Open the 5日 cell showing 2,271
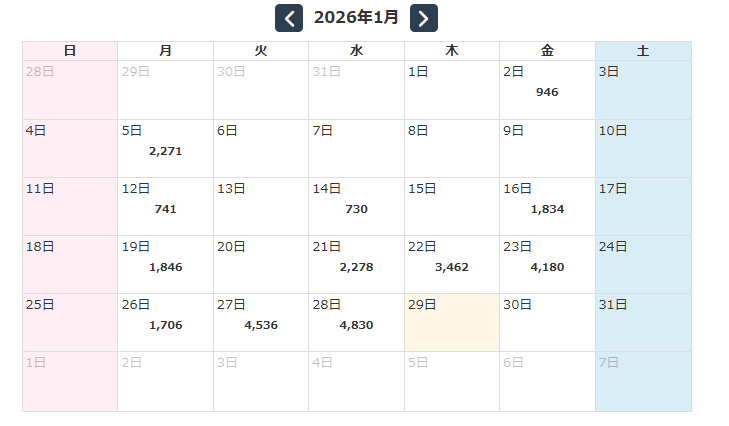 click(165, 148)
